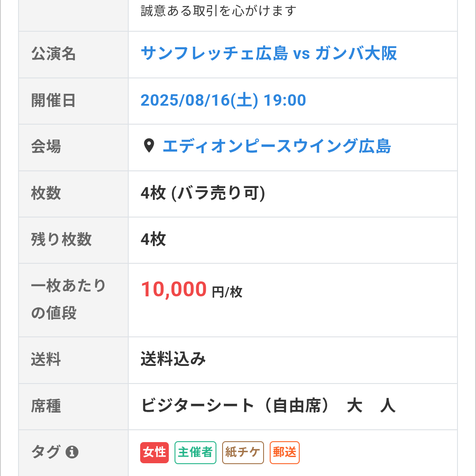Click the 開催日 row label
The height and width of the screenshot is (476, 476).
click(53, 100)
